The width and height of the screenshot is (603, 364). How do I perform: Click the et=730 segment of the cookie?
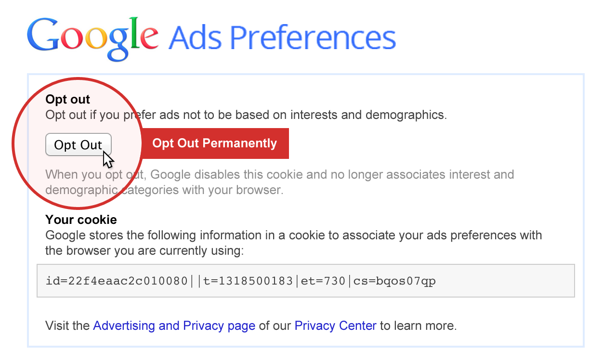click(x=324, y=281)
